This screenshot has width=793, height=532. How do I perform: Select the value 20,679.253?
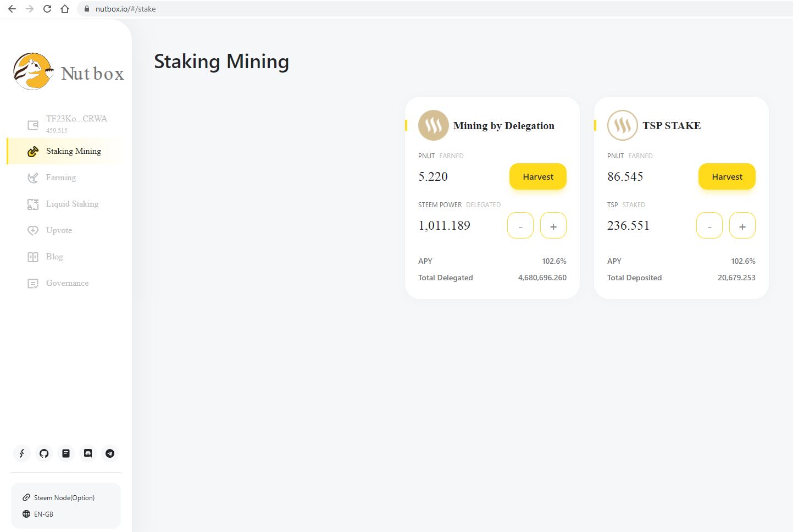click(736, 278)
